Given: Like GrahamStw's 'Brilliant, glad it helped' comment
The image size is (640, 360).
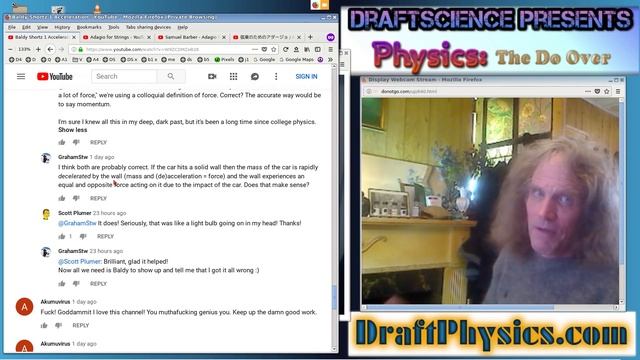Looking at the screenshot, I should pos(62,284).
